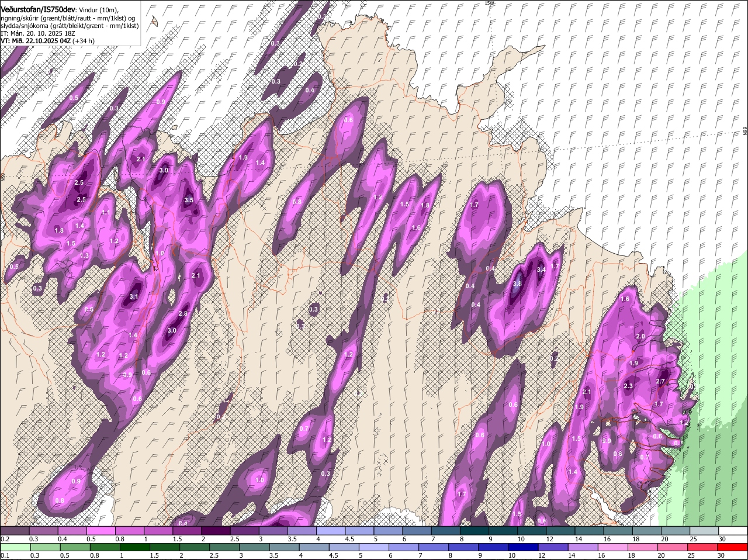Click the 3.8 precipitation value label
The height and width of the screenshot is (560, 748).
click(517, 284)
